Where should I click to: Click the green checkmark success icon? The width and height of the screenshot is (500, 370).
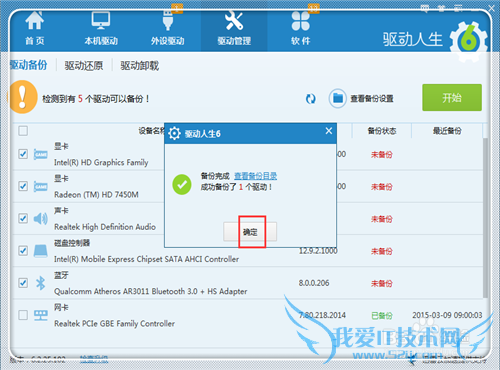coord(182,184)
